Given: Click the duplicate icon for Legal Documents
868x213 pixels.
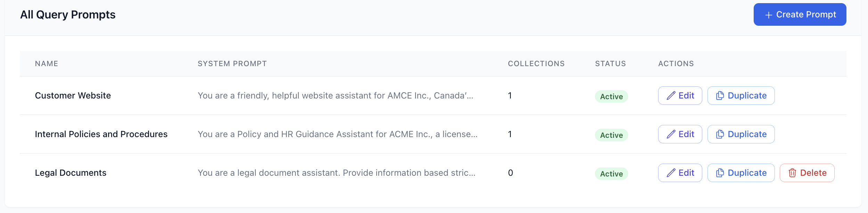Looking at the screenshot, I should click(x=720, y=173).
